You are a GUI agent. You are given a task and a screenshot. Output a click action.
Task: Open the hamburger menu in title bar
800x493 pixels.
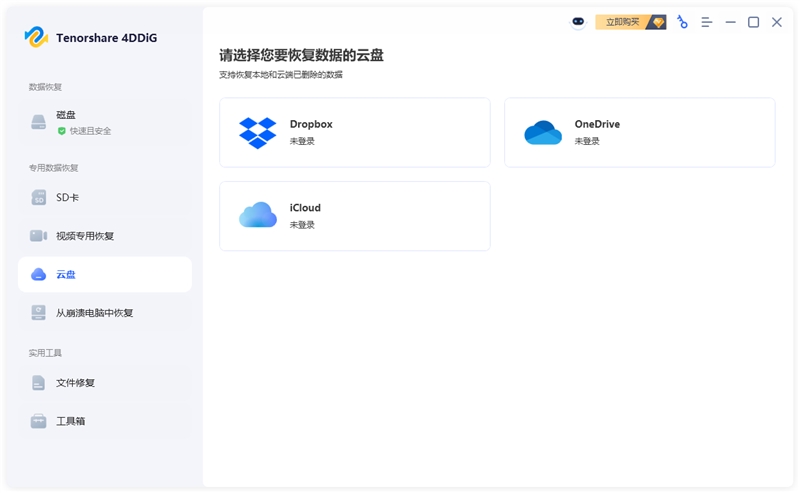point(706,22)
